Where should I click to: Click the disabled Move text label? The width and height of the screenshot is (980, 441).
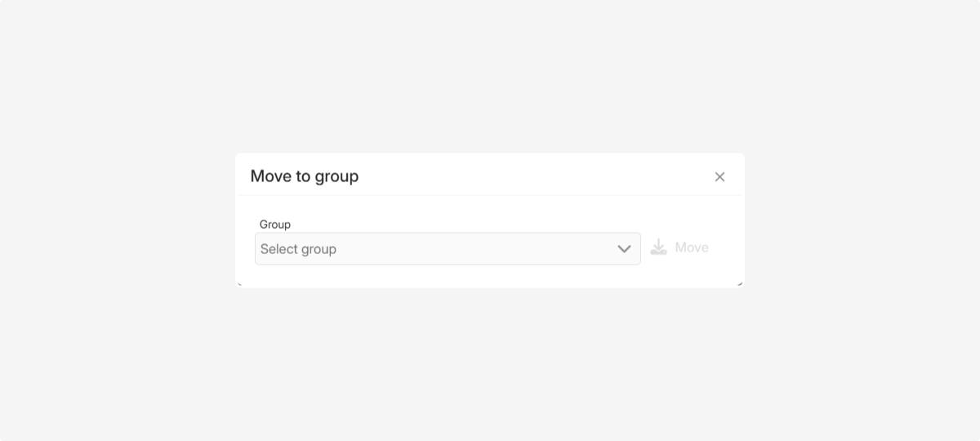click(x=692, y=247)
